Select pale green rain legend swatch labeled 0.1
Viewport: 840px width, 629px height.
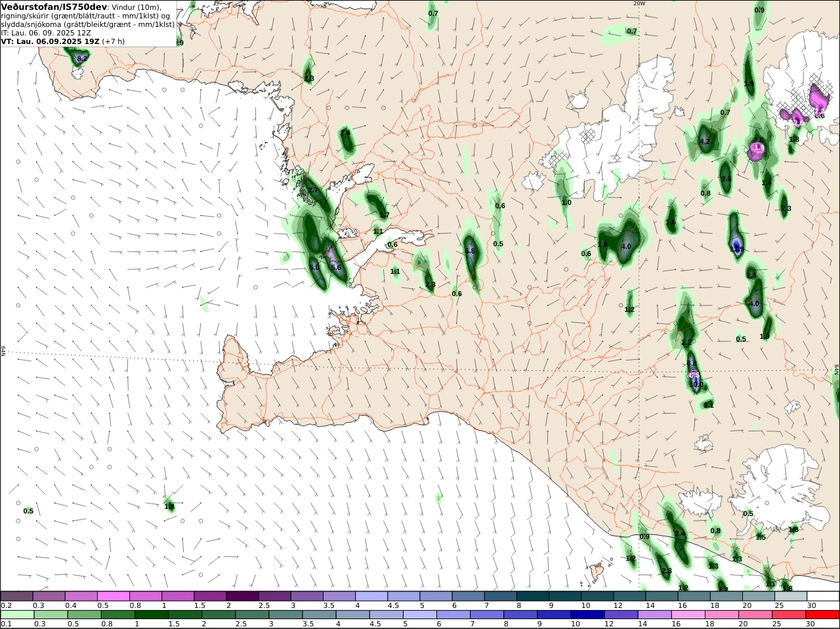click(x=17, y=615)
